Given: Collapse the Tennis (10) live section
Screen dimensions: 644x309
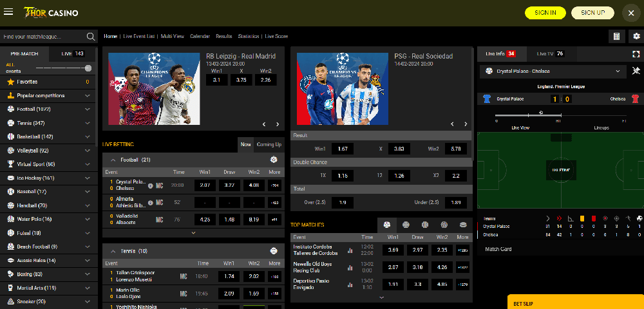Looking at the screenshot, I should pyautogui.click(x=113, y=250).
